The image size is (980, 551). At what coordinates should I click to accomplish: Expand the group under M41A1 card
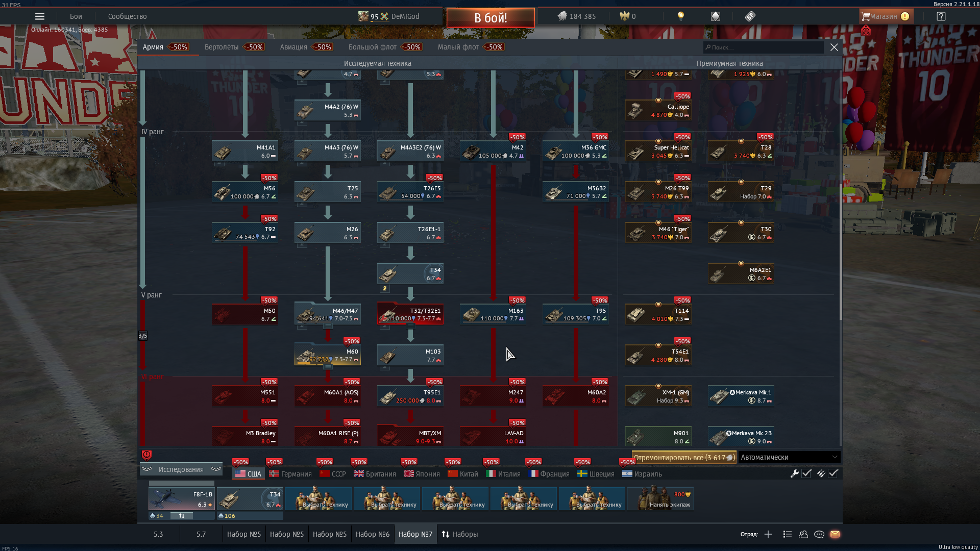click(219, 164)
